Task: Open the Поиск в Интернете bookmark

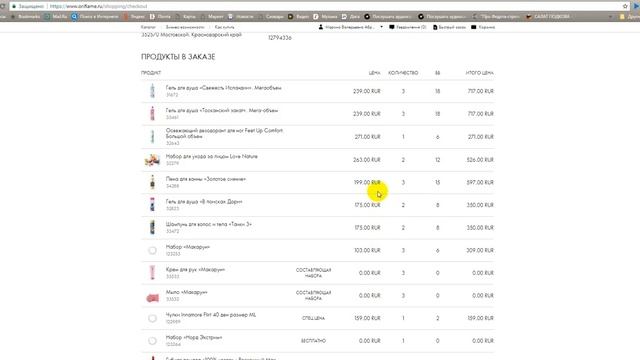Action: [95, 17]
